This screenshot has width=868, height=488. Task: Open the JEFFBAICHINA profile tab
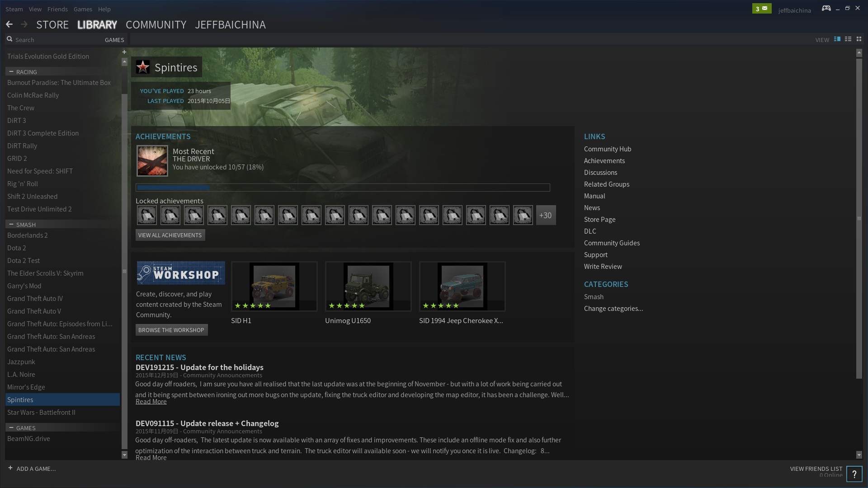(x=230, y=24)
